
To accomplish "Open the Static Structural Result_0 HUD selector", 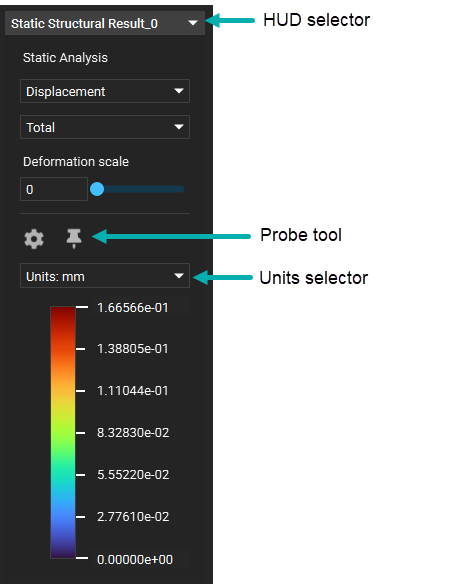I will pos(105,23).
